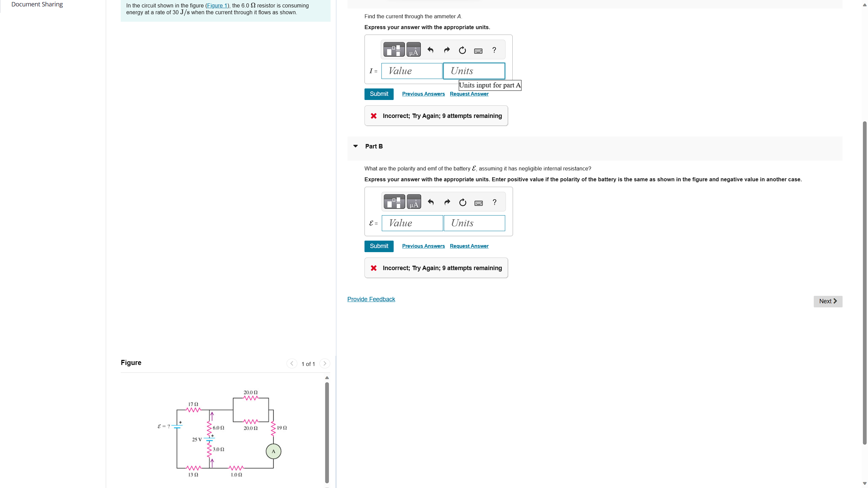Click the page scroll down arrow
This screenshot has height=488, width=868.
(x=865, y=484)
